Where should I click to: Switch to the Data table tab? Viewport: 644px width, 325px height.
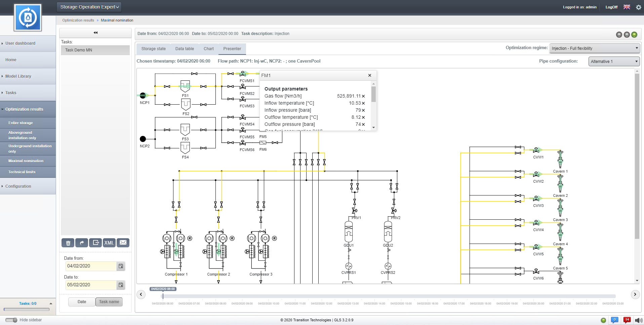pos(185,49)
